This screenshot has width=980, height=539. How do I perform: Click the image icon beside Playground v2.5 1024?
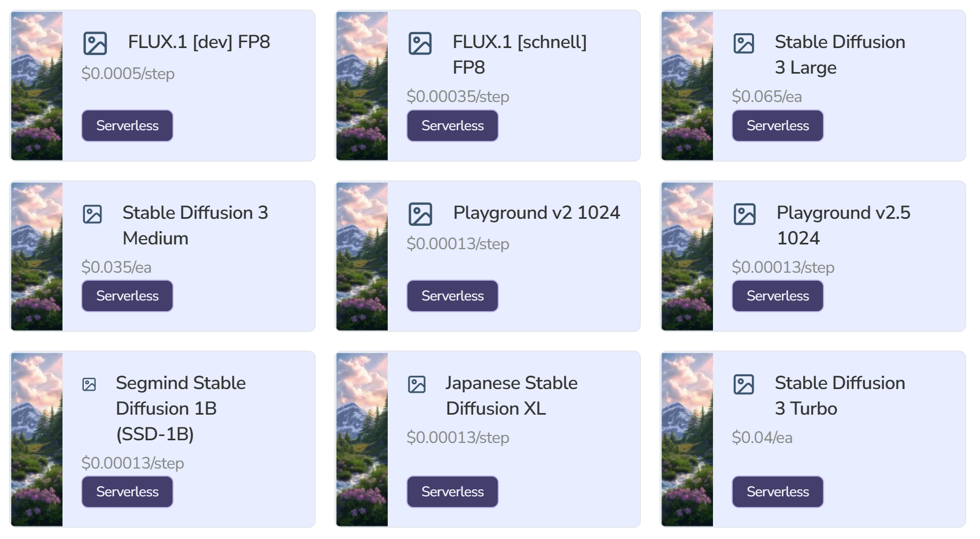[x=744, y=214]
